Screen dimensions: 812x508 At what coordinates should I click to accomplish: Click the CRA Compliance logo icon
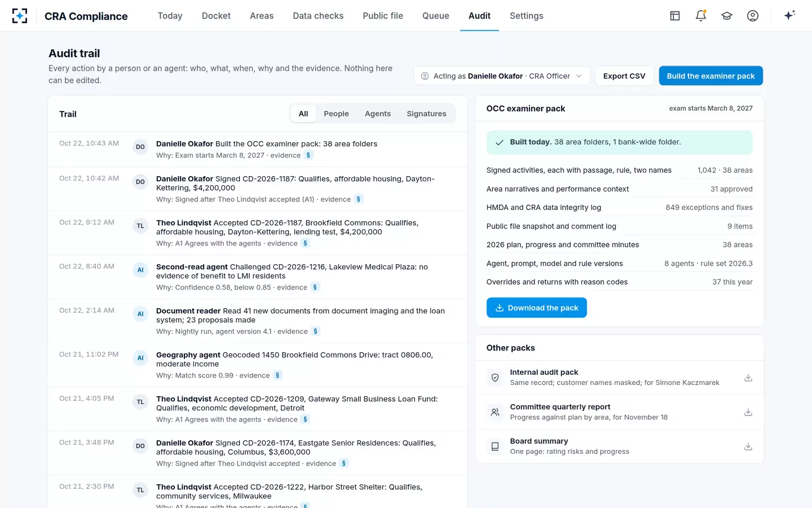click(x=20, y=16)
